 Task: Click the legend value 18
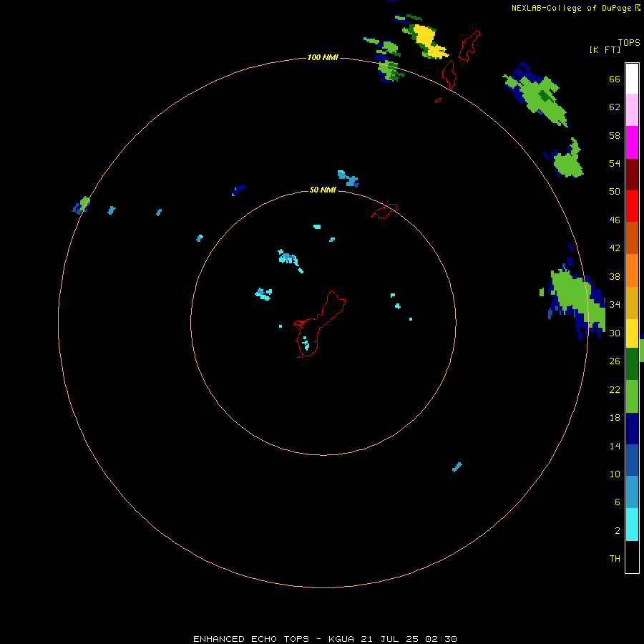615,418
